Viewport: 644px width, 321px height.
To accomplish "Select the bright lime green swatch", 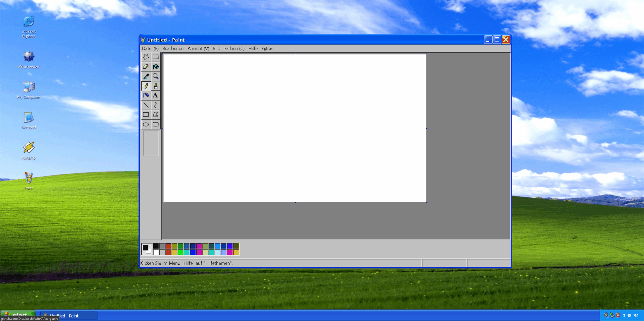I will click(x=181, y=252).
